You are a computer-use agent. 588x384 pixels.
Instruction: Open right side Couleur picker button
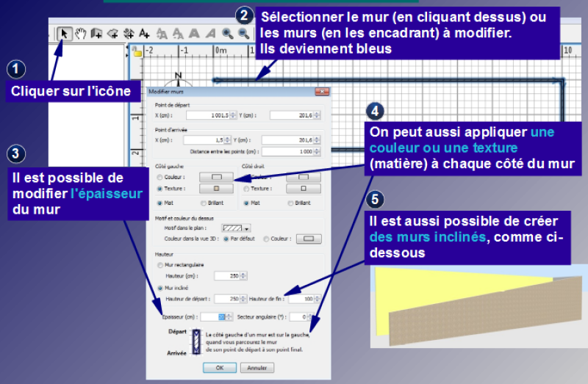pos(303,177)
